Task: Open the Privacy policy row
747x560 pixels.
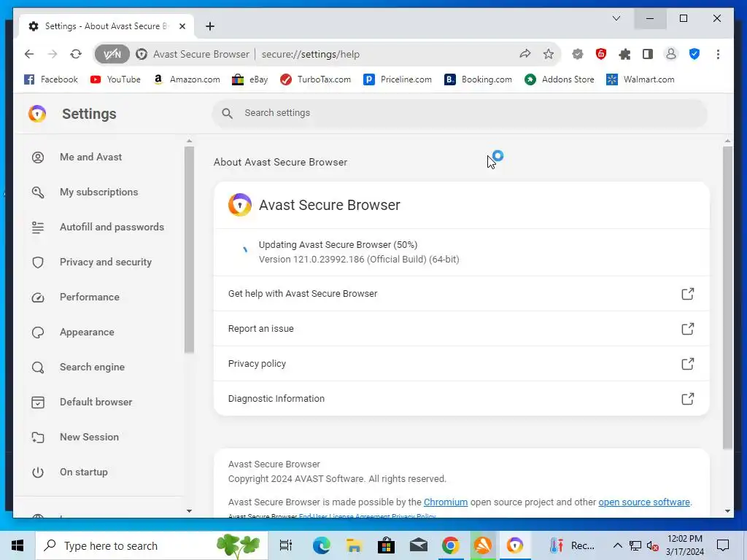Action: click(461, 364)
